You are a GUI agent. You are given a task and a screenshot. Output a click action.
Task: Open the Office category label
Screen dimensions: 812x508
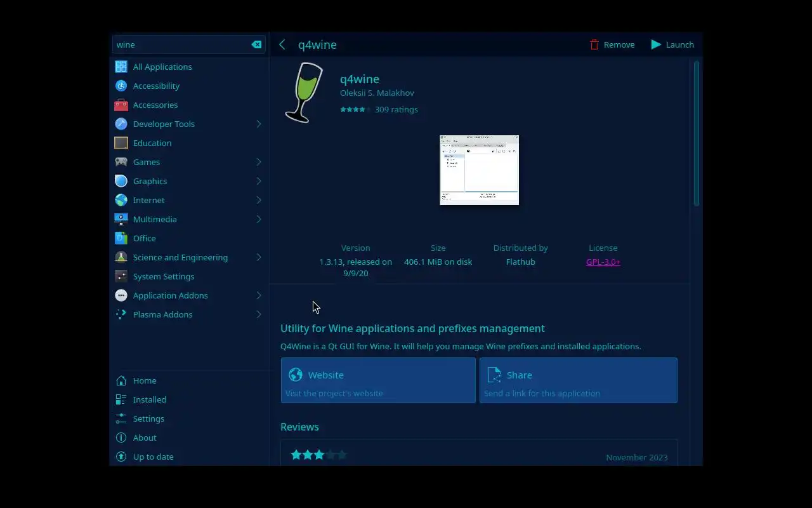point(145,238)
